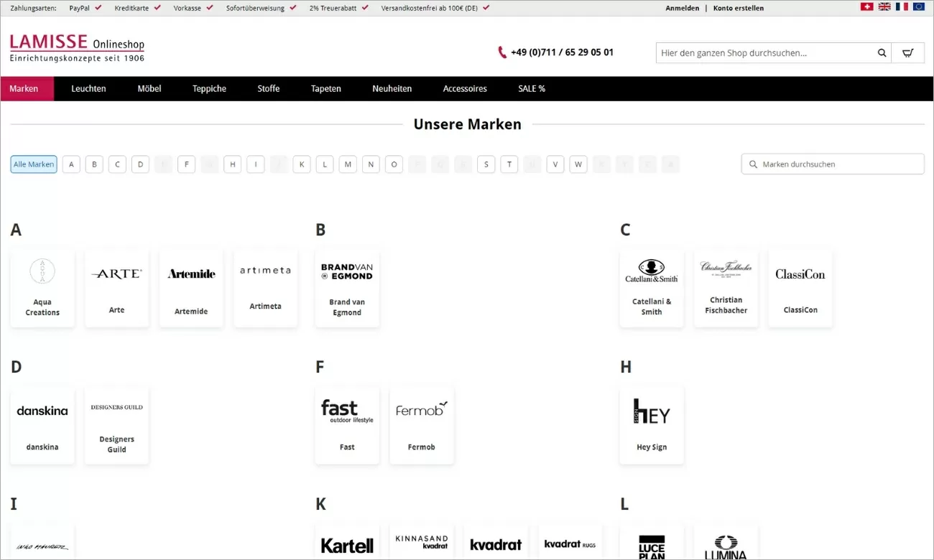Image resolution: width=934 pixels, height=560 pixels.
Task: Click into the shop search input field
Action: click(x=762, y=52)
